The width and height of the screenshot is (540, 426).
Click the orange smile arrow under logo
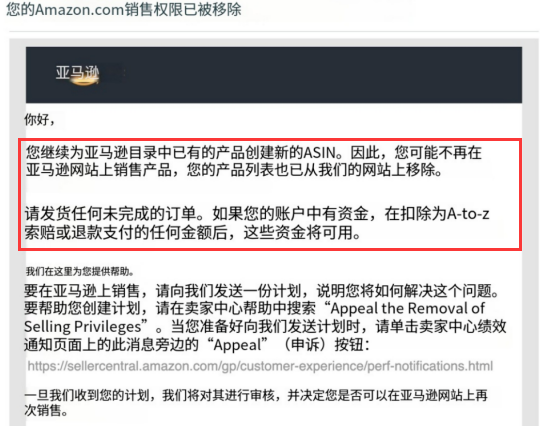(x=85, y=81)
